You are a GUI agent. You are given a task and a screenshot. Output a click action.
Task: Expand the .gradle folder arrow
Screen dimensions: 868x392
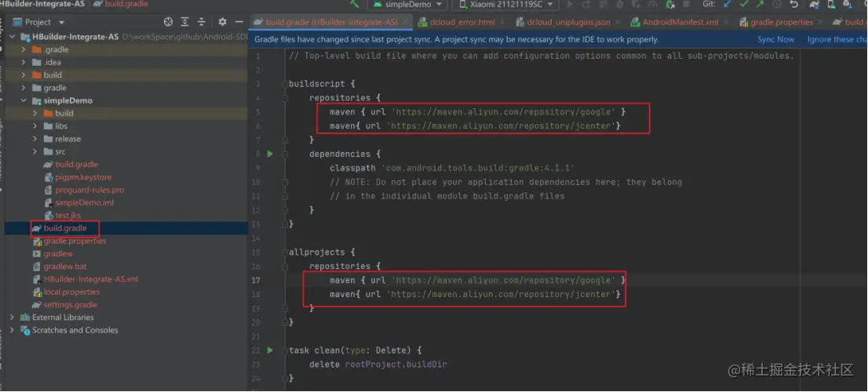(x=24, y=49)
